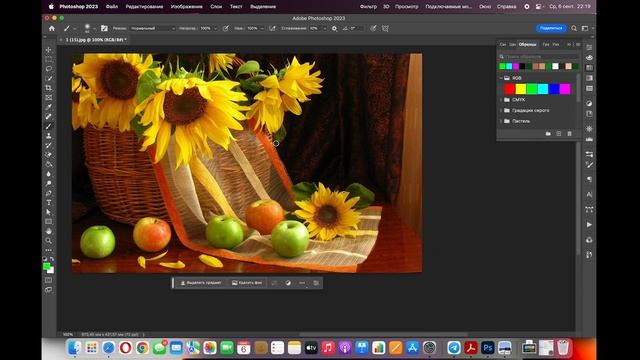The width and height of the screenshot is (640, 360).
Task: Open the opacity slider dropdown arrow
Action: click(x=216, y=29)
